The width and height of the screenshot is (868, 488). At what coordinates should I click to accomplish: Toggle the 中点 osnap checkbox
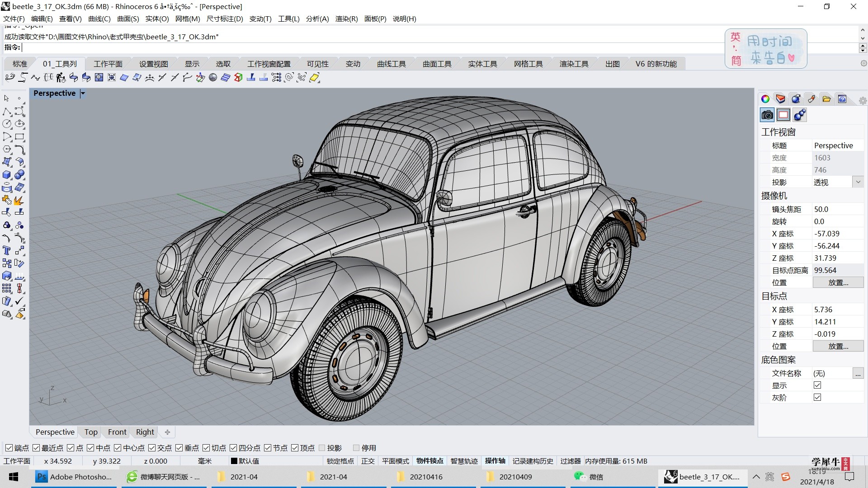(x=90, y=448)
